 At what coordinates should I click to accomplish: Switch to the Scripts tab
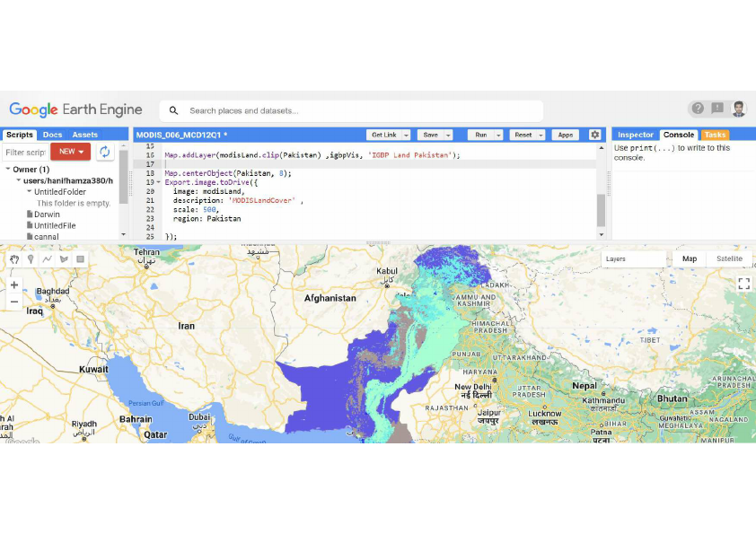19,135
